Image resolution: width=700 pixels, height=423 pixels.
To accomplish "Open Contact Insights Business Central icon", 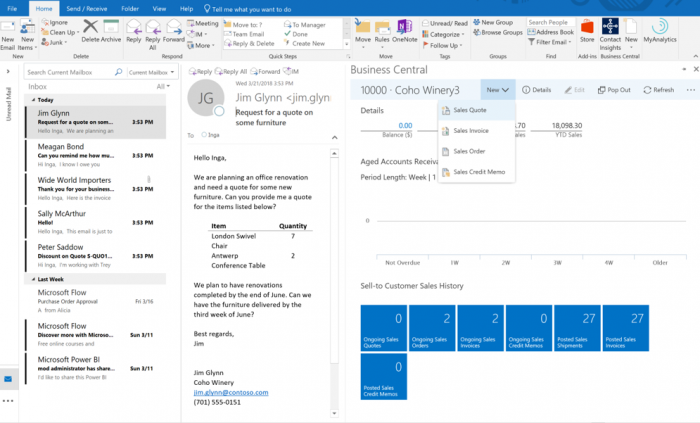I will (610, 27).
